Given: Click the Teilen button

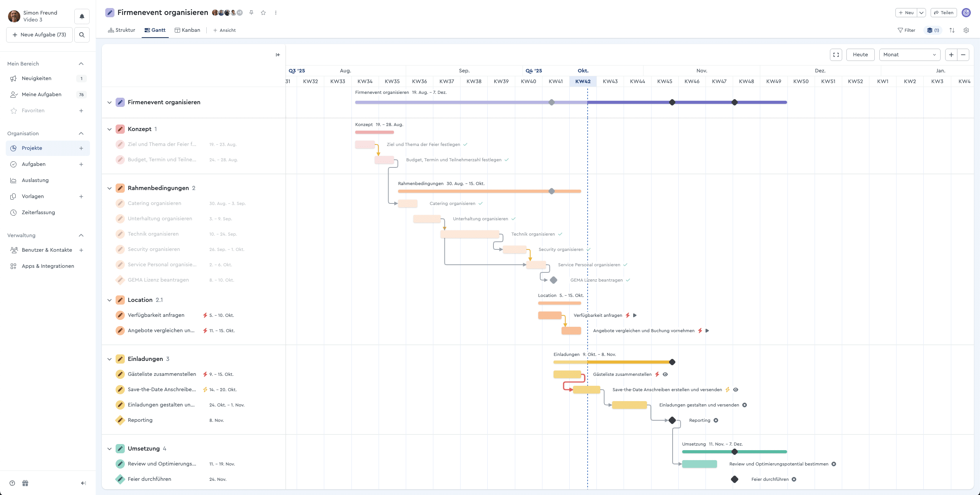Looking at the screenshot, I should pyautogui.click(x=943, y=13).
